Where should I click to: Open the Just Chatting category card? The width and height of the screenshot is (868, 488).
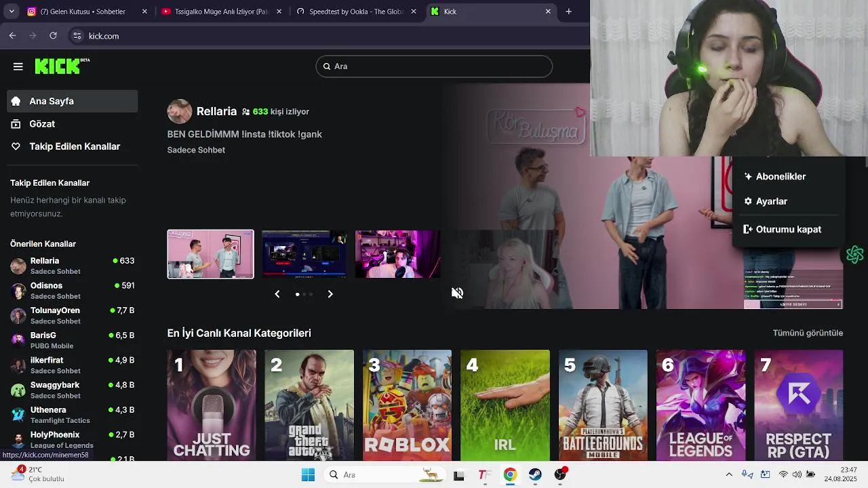[212, 405]
